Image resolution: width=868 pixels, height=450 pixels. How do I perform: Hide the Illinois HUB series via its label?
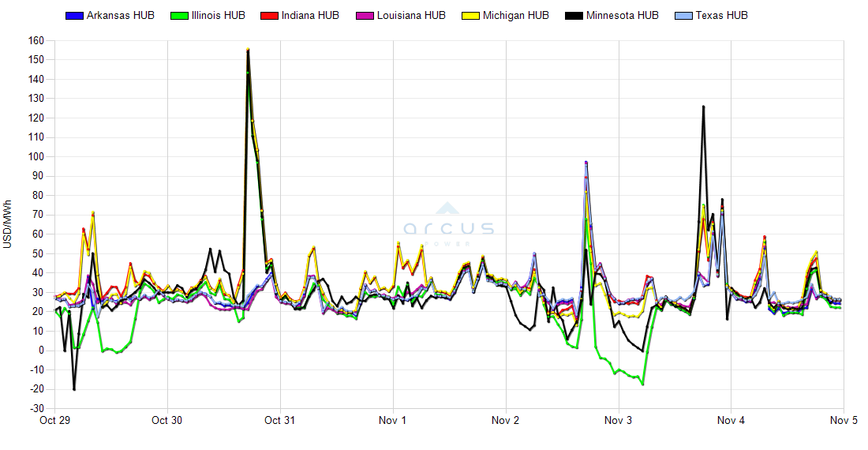click(218, 16)
